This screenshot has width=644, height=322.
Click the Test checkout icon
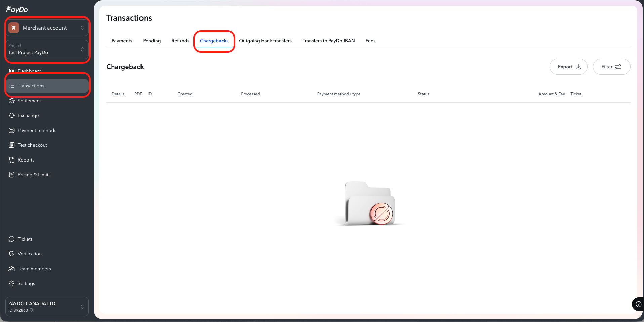pos(12,145)
